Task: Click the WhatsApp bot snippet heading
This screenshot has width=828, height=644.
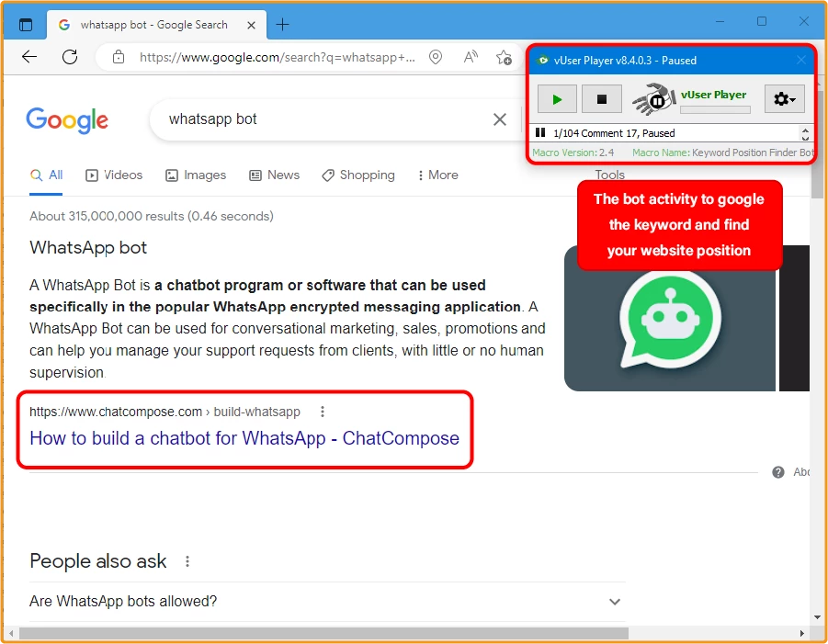Action: 88,247
